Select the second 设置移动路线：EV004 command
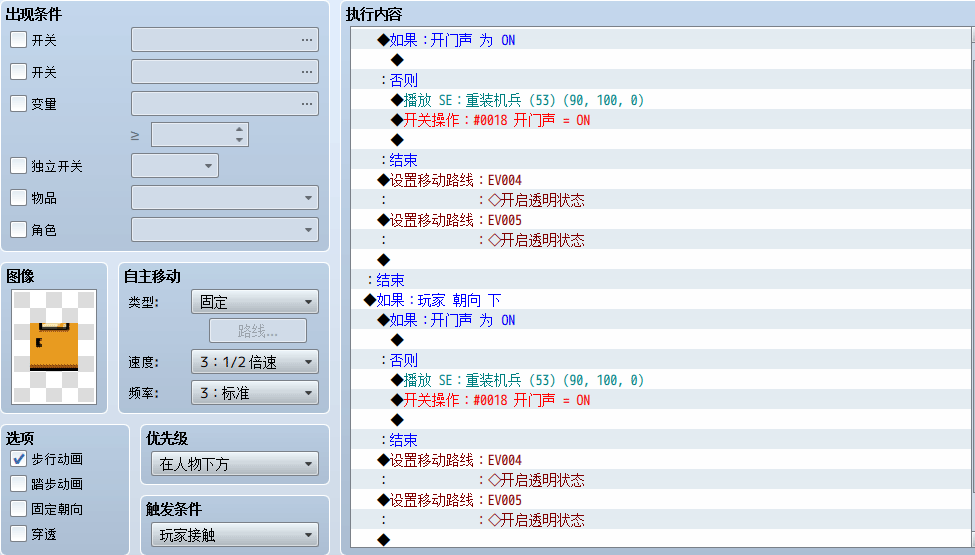 click(660, 460)
